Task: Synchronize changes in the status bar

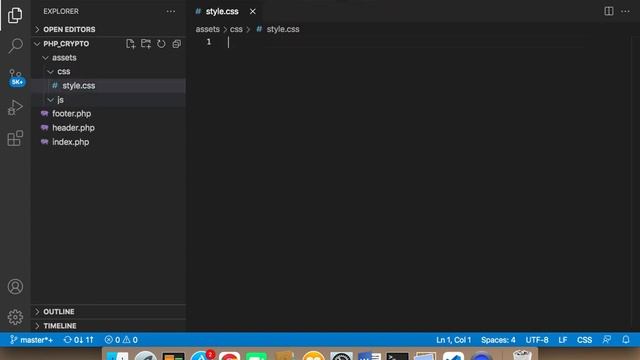Action: click(78, 340)
